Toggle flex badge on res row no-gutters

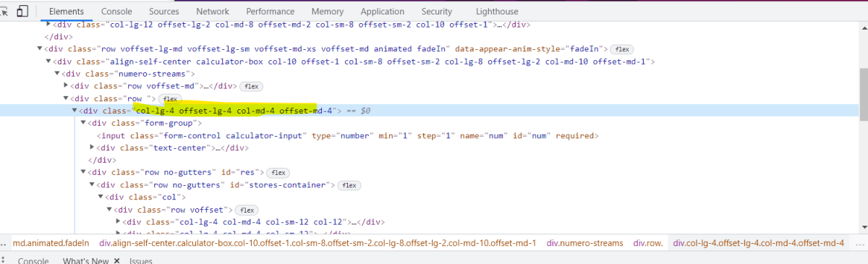pyautogui.click(x=278, y=173)
